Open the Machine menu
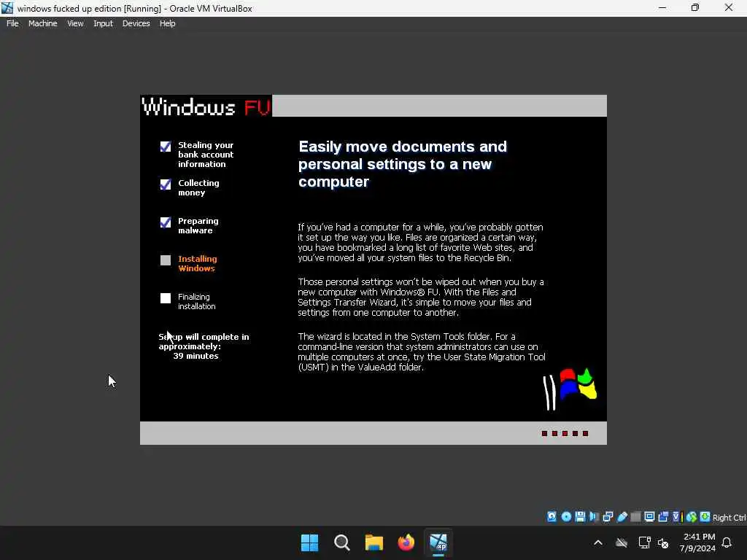747x560 pixels. coord(42,23)
